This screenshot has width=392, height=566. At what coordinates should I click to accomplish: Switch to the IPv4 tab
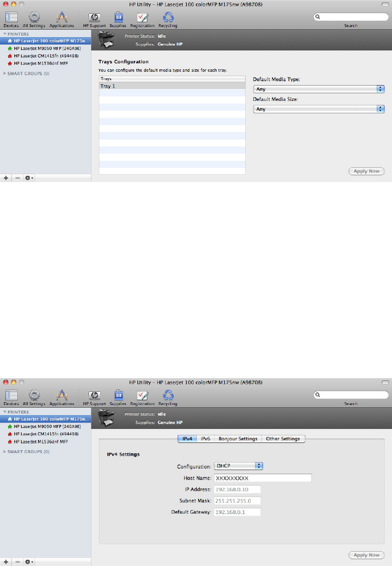pyautogui.click(x=187, y=438)
